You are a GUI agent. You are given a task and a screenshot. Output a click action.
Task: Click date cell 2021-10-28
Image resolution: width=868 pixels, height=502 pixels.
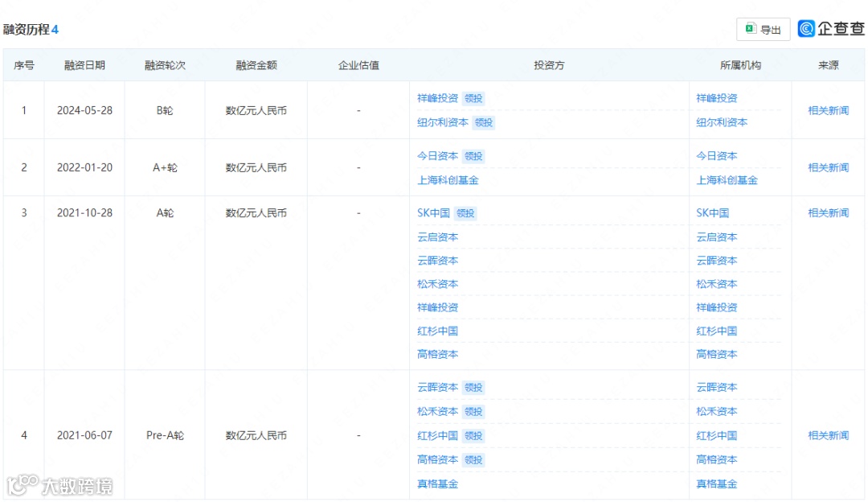[x=84, y=212]
